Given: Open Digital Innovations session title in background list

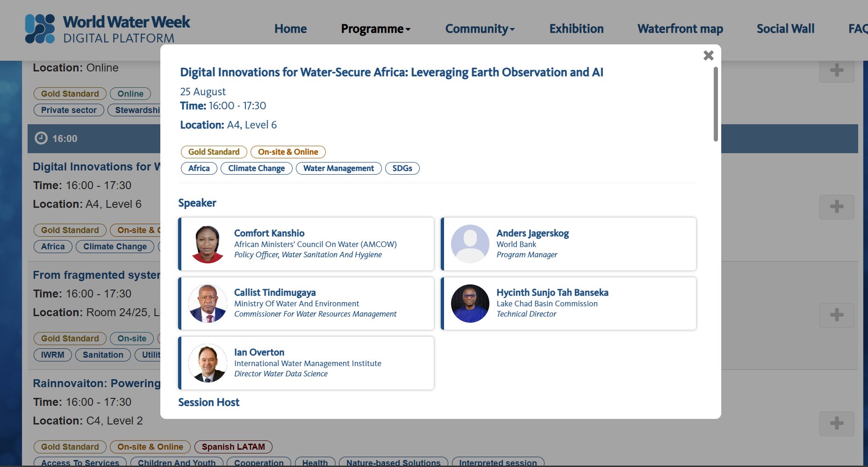Looking at the screenshot, I should pos(96,167).
